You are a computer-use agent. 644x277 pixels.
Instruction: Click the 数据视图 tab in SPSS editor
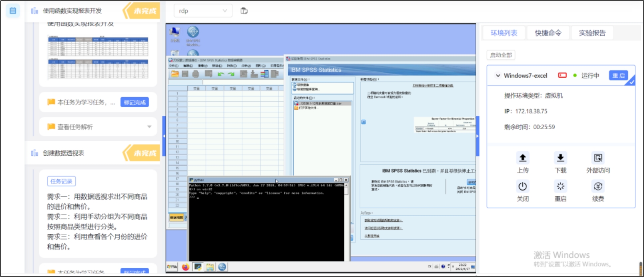click(x=177, y=217)
